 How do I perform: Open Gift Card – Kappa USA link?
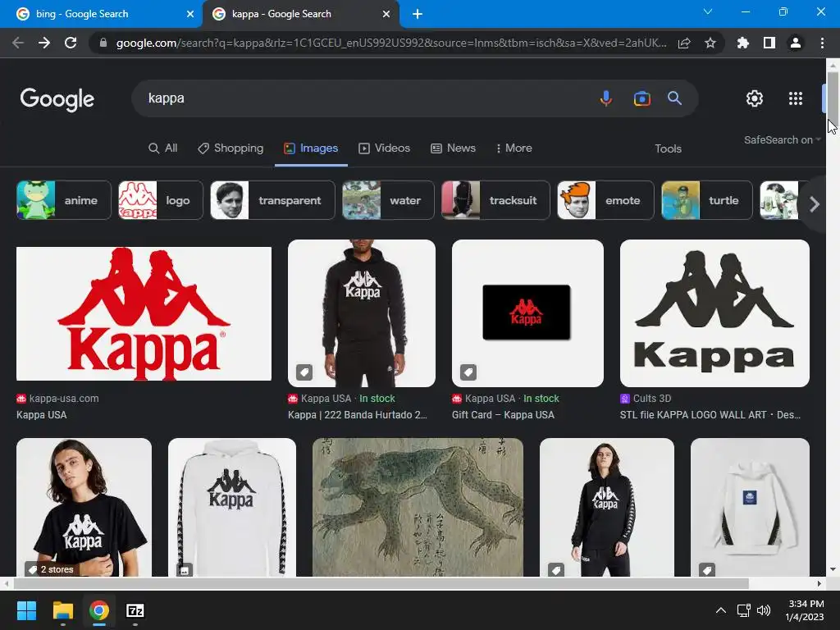(503, 414)
